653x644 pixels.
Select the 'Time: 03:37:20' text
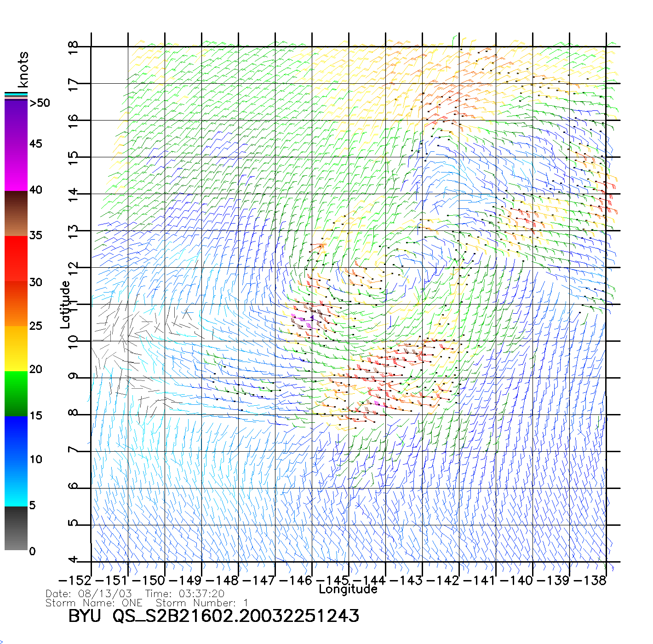(185, 594)
